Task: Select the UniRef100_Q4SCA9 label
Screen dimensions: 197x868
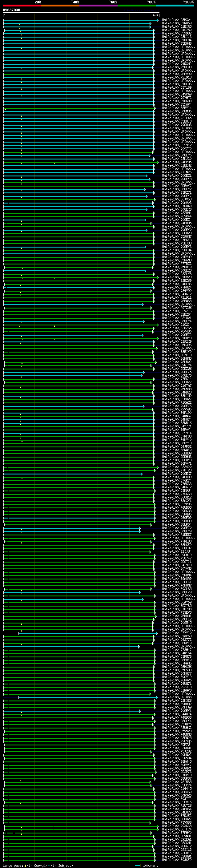Action: pyautogui.click(x=176, y=94)
